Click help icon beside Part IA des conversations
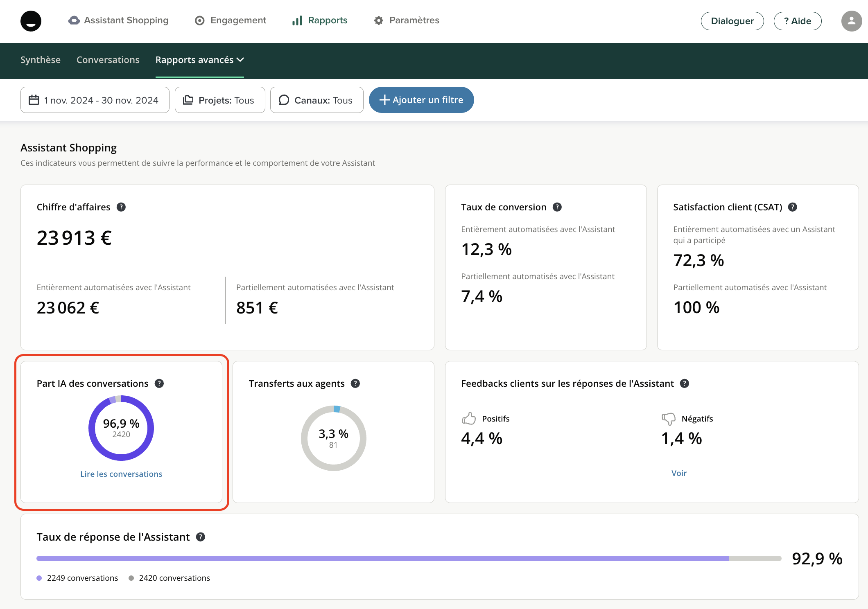 [159, 383]
